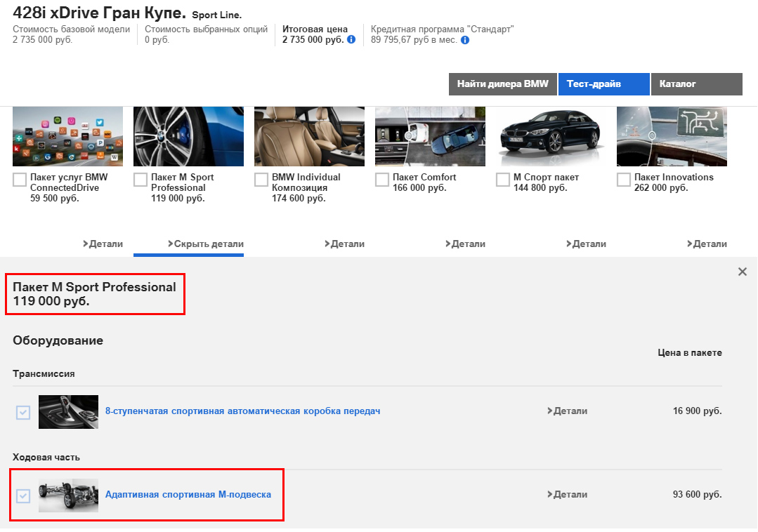758x532 pixels.
Task: Tick the Пакет Comfort checkbox
Action: click(382, 180)
